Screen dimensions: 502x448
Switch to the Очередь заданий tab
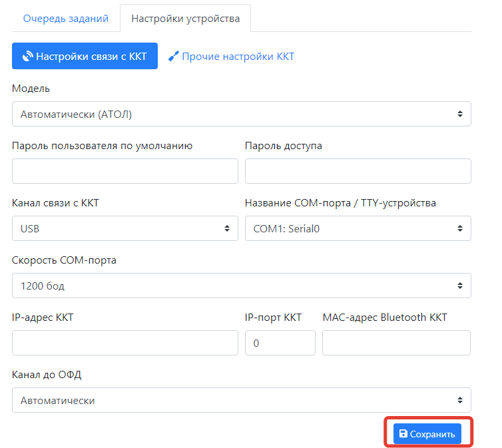(65, 19)
